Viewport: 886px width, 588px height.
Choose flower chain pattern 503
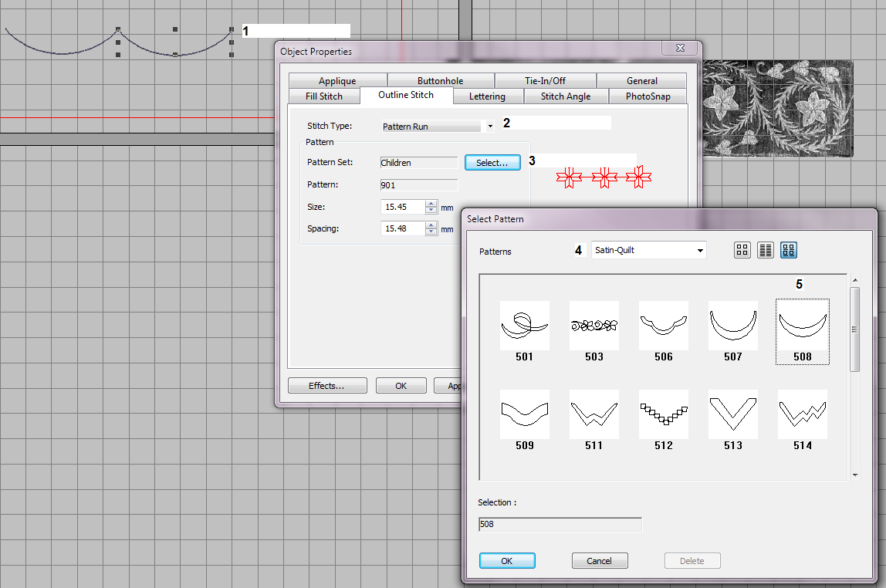(594, 326)
